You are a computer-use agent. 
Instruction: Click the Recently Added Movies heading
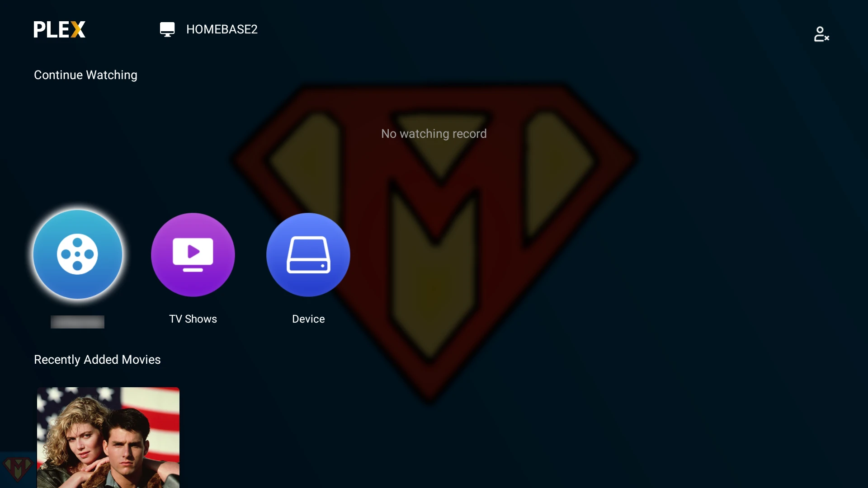97,360
